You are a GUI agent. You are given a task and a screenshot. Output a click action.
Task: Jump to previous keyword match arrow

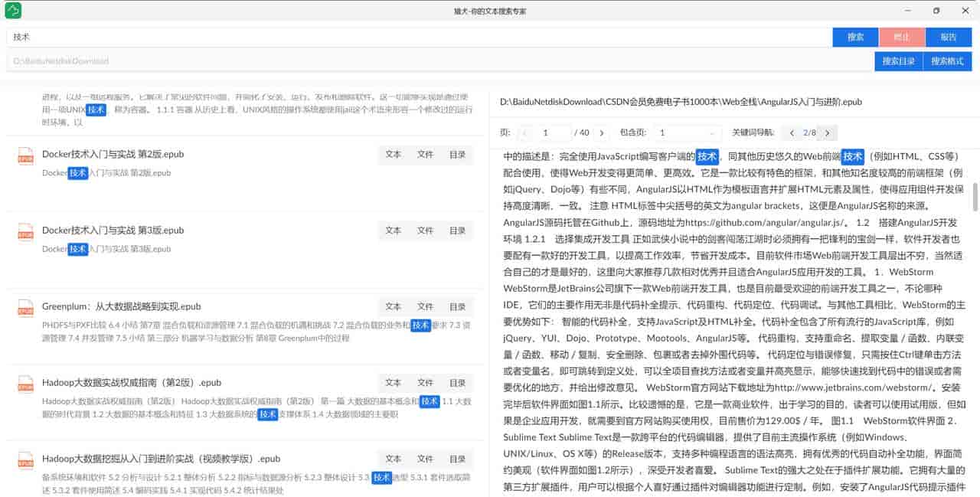[x=792, y=132]
